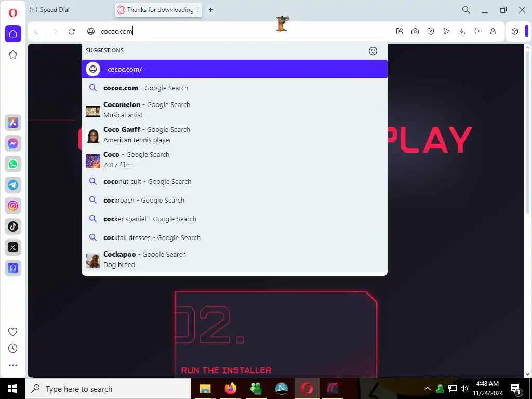Open the notification center icon
The height and width of the screenshot is (399, 532).
tap(516, 389)
